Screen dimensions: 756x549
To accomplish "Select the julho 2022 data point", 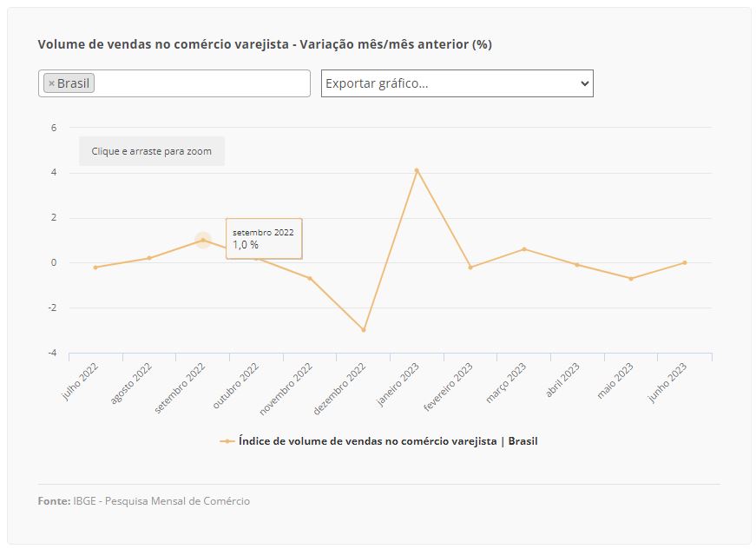I will 95,268.
